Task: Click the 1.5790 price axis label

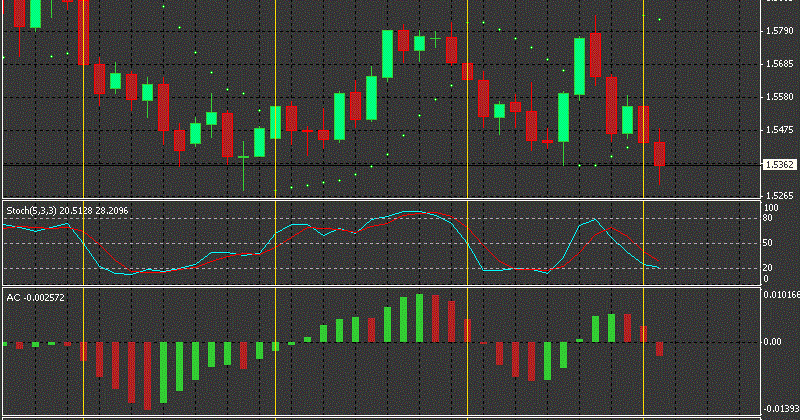Action: [x=780, y=31]
